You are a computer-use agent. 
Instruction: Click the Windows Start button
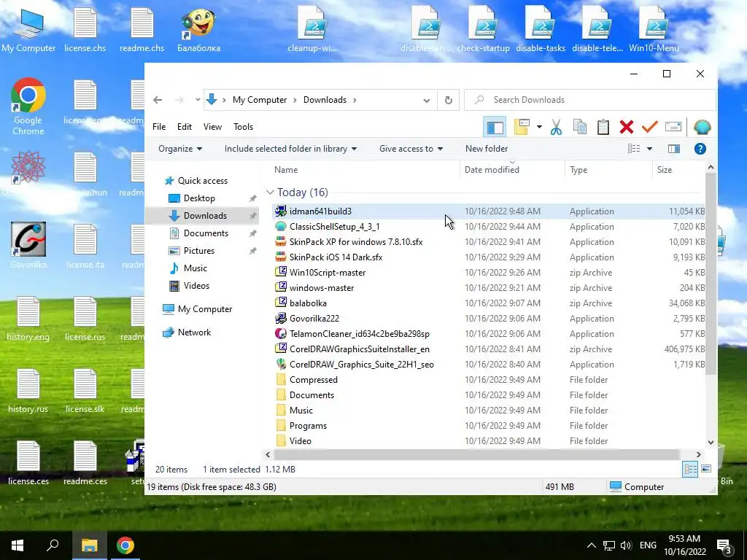[x=18, y=545]
